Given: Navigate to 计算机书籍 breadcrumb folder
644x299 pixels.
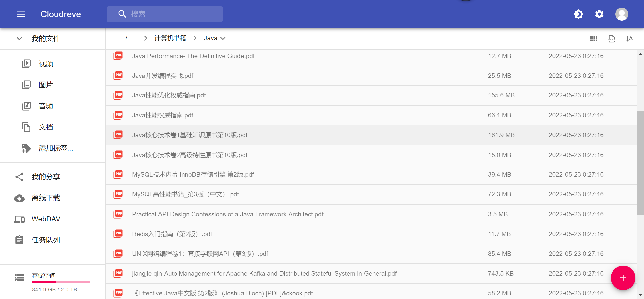Looking at the screenshot, I should click(170, 38).
